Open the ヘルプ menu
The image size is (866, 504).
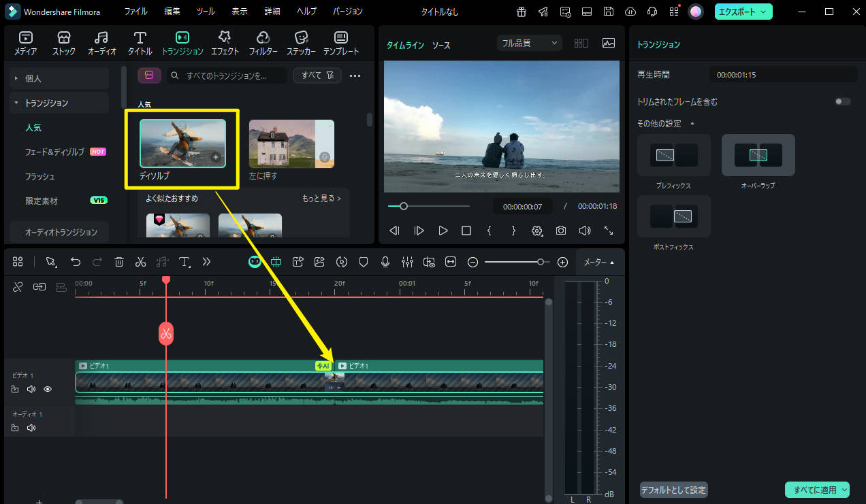pyautogui.click(x=306, y=11)
